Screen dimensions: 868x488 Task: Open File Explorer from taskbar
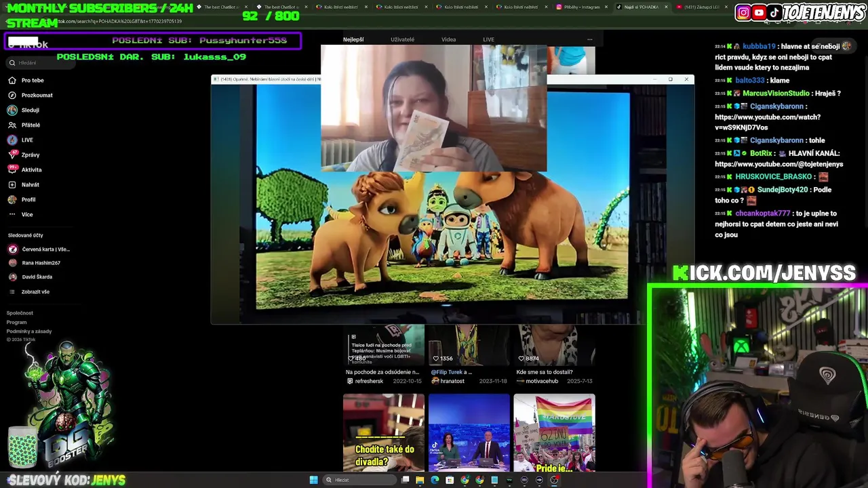[x=420, y=480]
